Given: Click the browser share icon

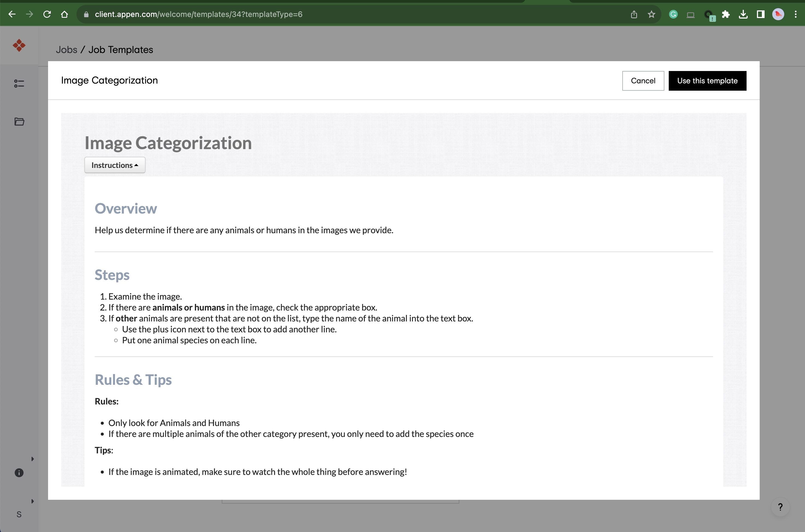Looking at the screenshot, I should 634,14.
